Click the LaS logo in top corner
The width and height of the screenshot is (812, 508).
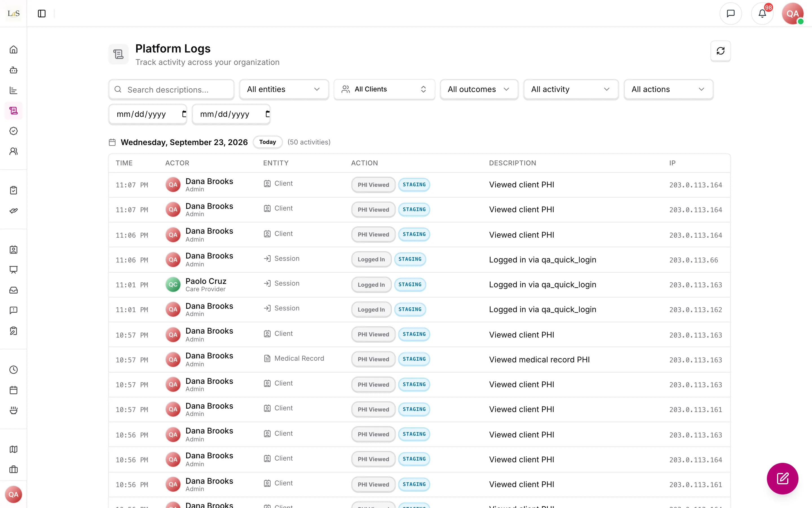coord(14,14)
